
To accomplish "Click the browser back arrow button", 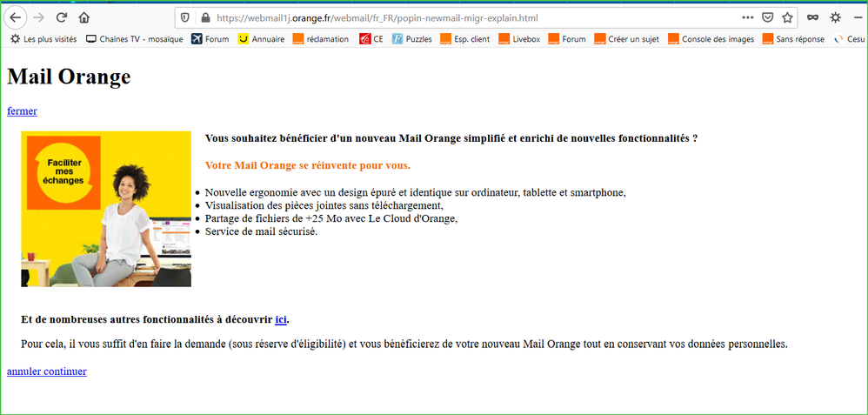I will [x=16, y=17].
